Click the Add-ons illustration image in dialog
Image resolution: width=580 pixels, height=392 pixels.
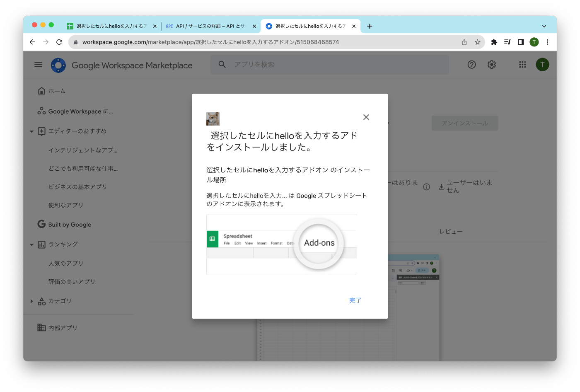[282, 244]
